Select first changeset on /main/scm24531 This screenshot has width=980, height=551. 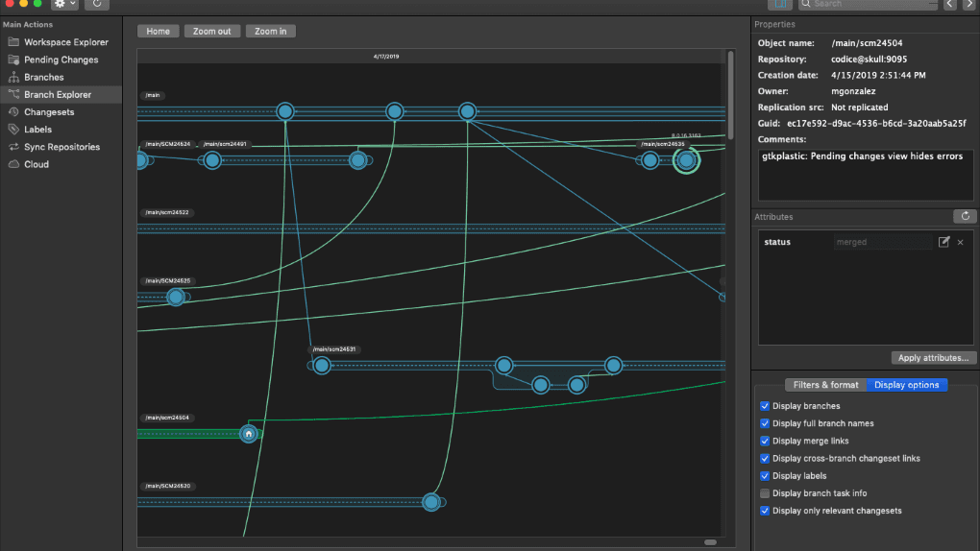coord(322,366)
